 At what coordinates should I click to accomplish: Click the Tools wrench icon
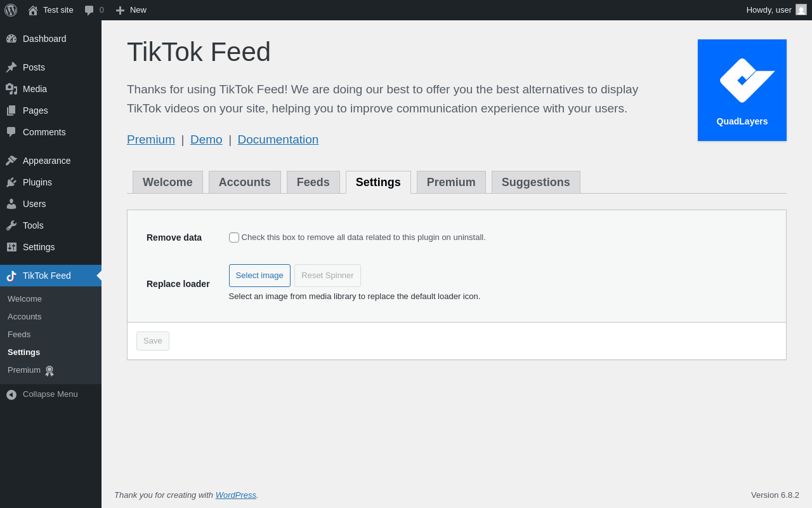[x=11, y=225]
